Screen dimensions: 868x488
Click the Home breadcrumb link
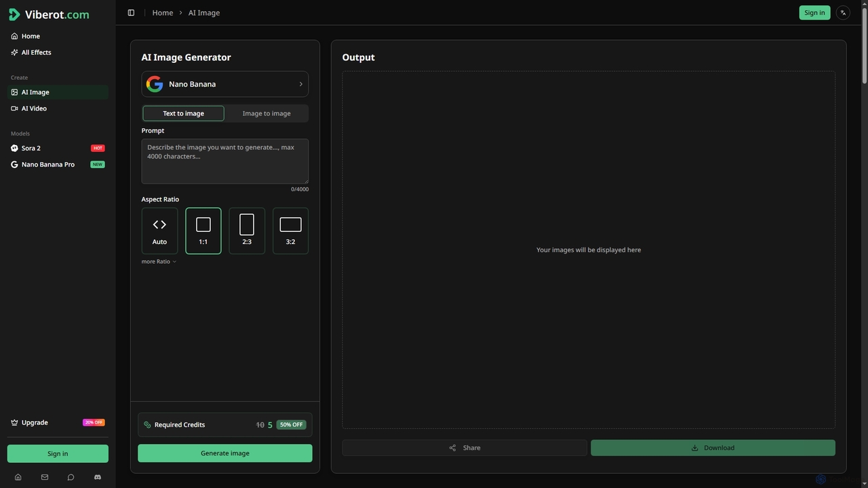pos(163,13)
